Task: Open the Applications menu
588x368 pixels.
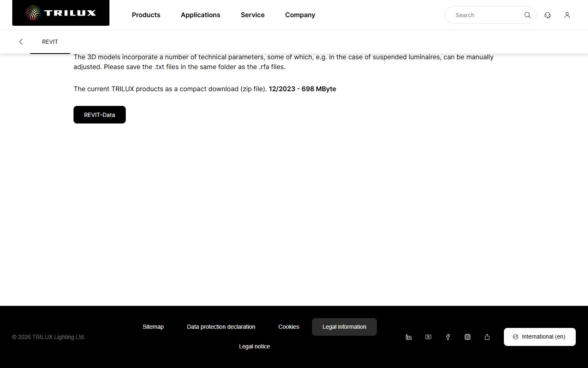Action: (200, 15)
